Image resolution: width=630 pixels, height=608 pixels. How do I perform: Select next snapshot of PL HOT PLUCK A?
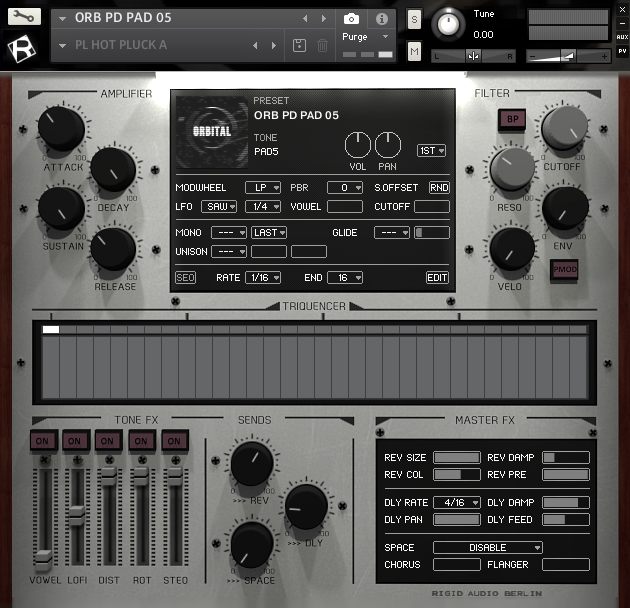[x=274, y=45]
